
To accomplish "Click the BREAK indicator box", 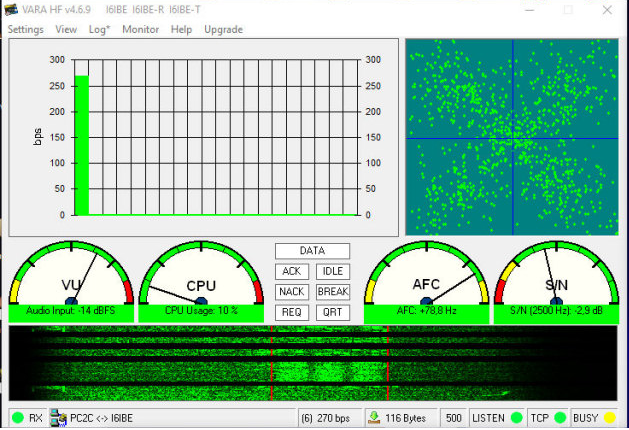I will pos(333,292).
